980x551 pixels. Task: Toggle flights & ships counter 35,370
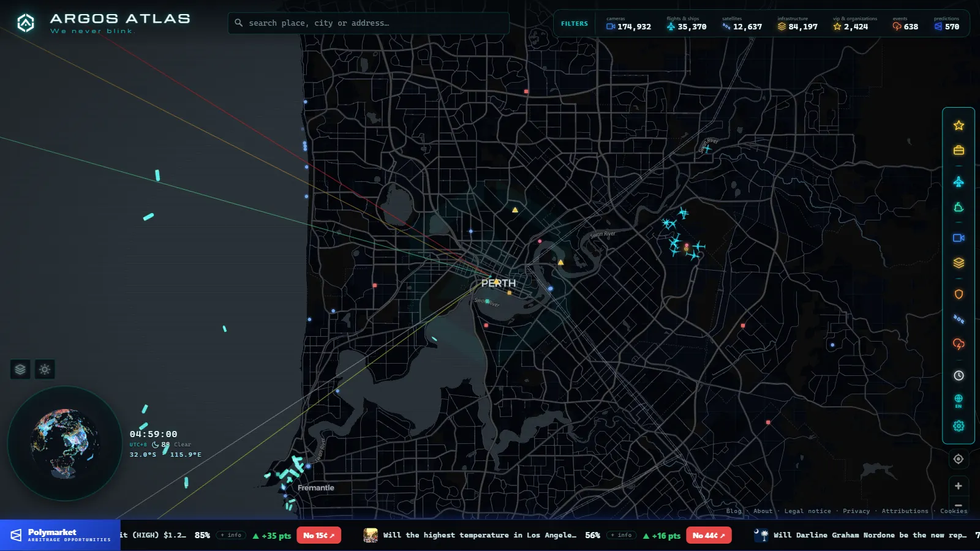pos(687,24)
